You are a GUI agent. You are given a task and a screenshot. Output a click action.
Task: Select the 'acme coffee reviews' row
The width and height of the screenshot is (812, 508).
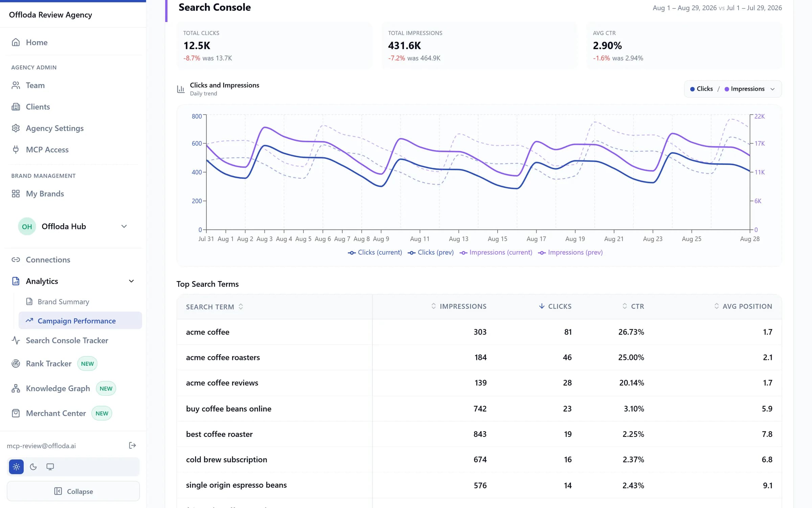(x=479, y=383)
